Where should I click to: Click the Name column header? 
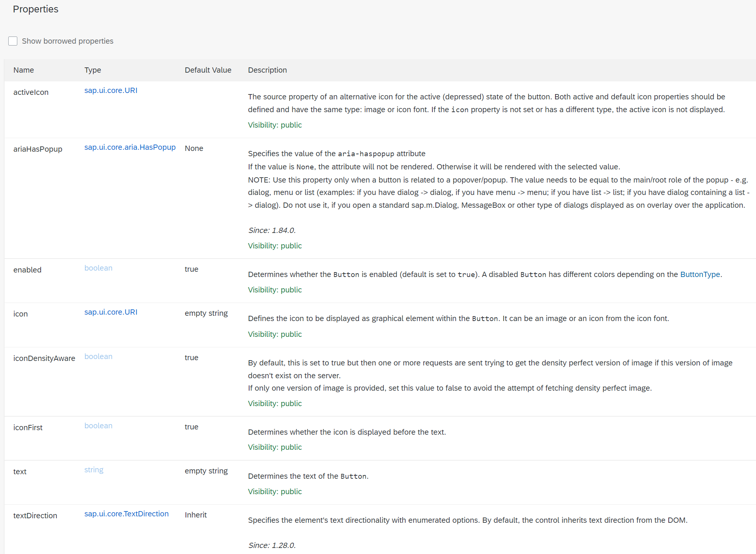tap(24, 70)
